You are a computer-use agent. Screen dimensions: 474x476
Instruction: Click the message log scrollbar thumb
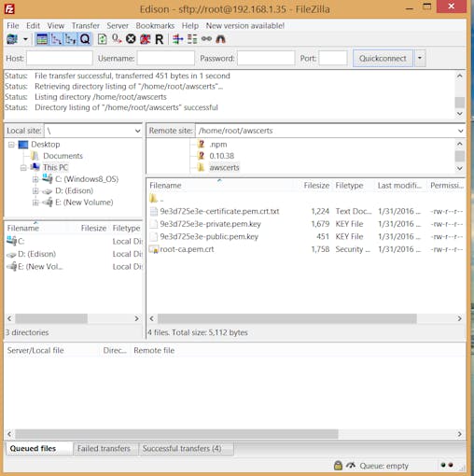click(x=460, y=102)
